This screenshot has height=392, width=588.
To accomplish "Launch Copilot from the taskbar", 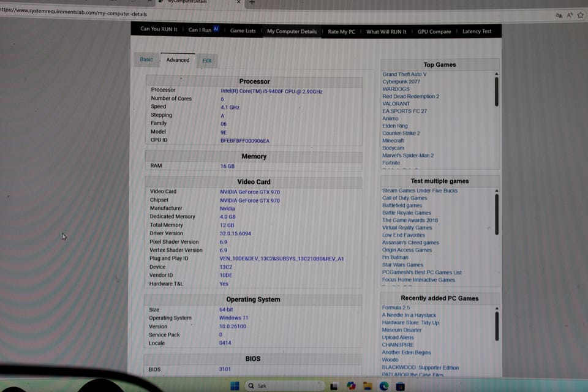I will coord(351,386).
